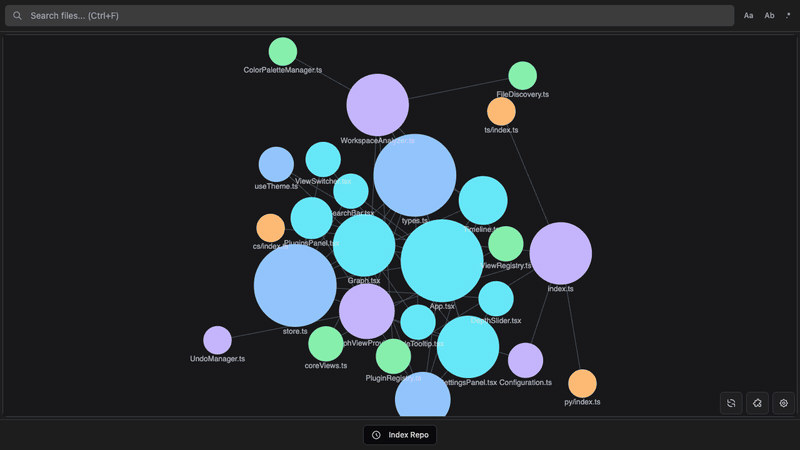Select the large types.ts node
The width and height of the screenshot is (800, 450).
[415, 175]
